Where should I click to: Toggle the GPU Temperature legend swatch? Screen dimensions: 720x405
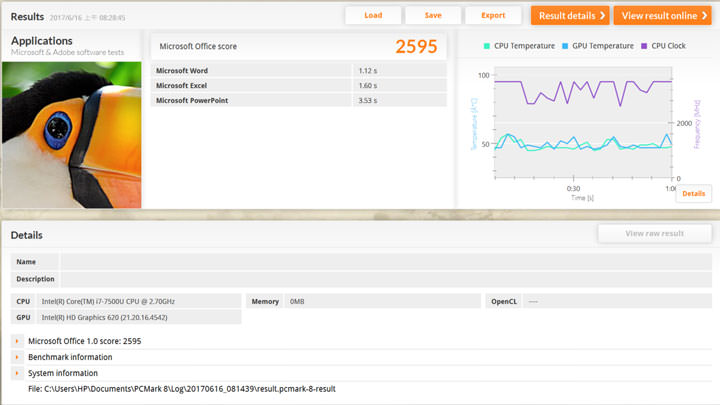[565, 46]
